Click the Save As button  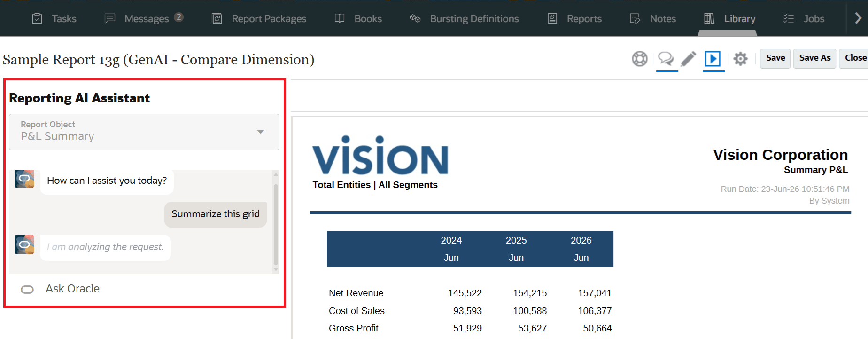(x=815, y=58)
